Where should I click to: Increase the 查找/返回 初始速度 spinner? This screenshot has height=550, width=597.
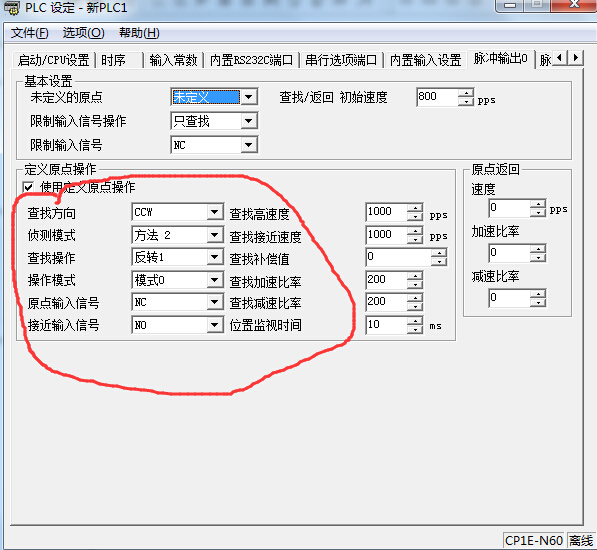coord(466,93)
